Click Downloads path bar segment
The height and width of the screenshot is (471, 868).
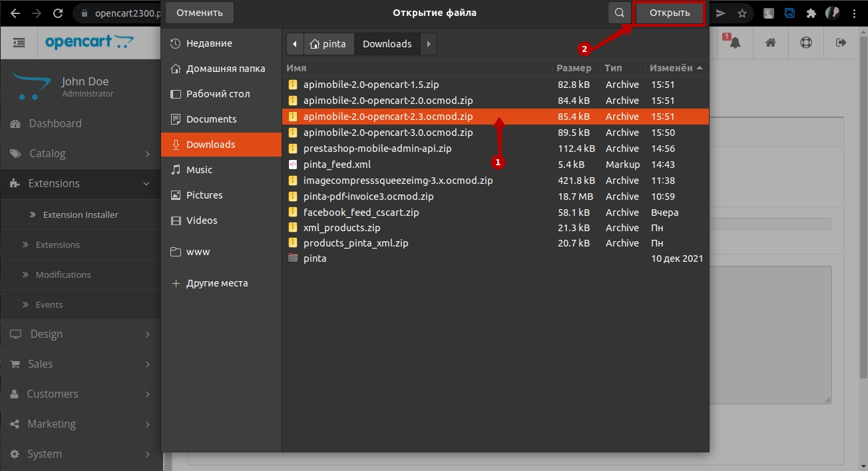387,44
